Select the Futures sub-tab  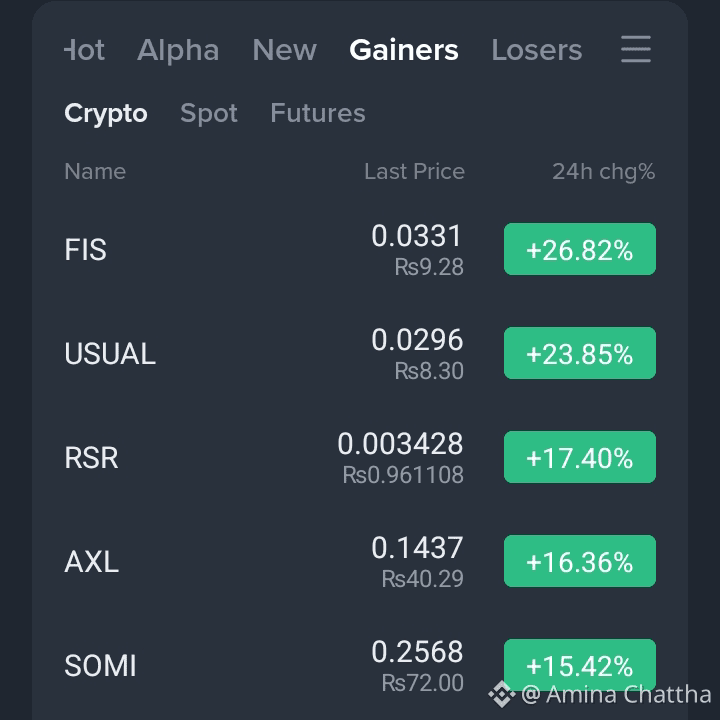[x=318, y=113]
